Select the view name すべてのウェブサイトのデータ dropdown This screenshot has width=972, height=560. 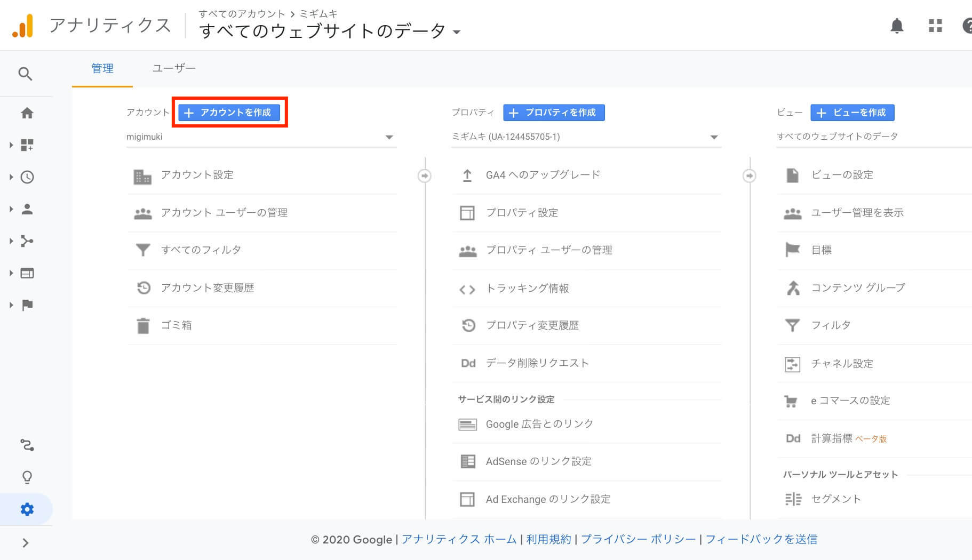pos(874,137)
